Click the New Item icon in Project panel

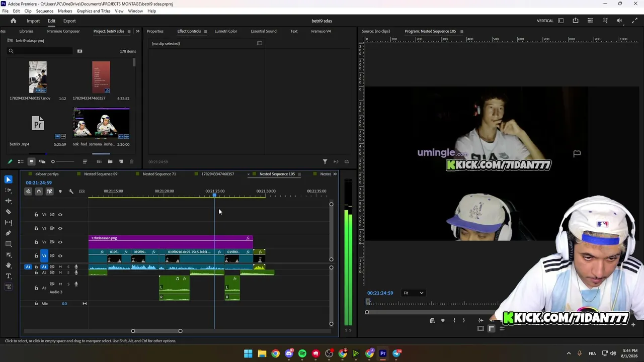121,161
